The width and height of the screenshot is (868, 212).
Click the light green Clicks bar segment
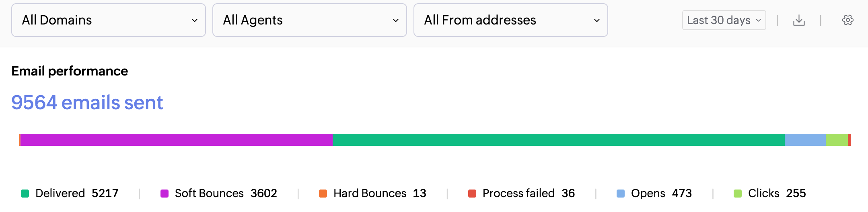coord(837,140)
